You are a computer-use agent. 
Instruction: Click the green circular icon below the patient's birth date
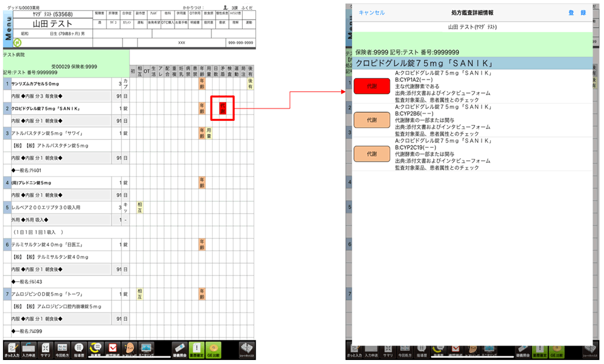tap(17, 43)
